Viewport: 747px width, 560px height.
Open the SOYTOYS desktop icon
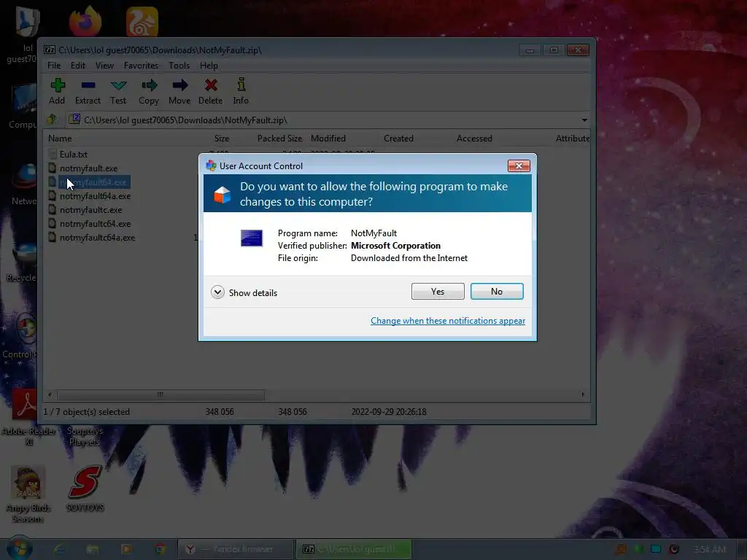tap(85, 488)
